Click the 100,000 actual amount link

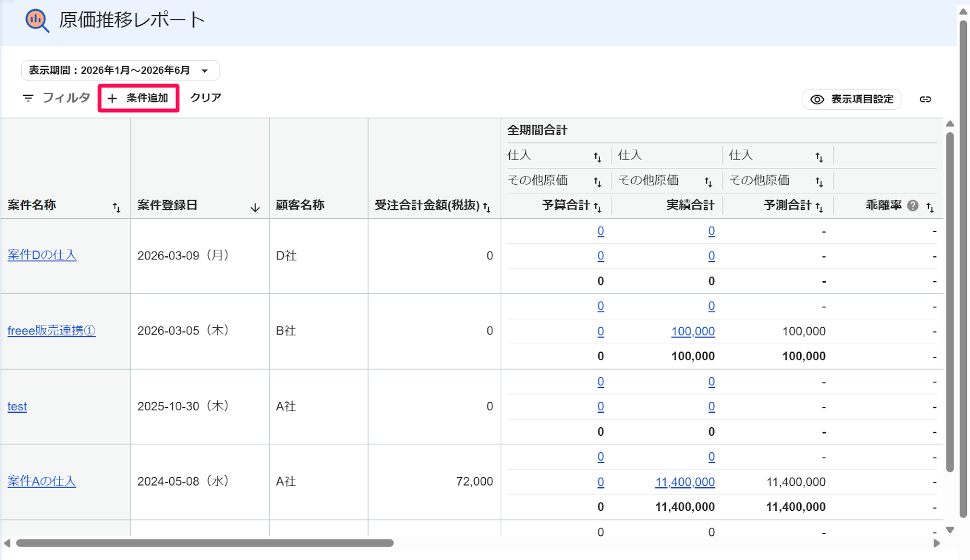coord(693,332)
